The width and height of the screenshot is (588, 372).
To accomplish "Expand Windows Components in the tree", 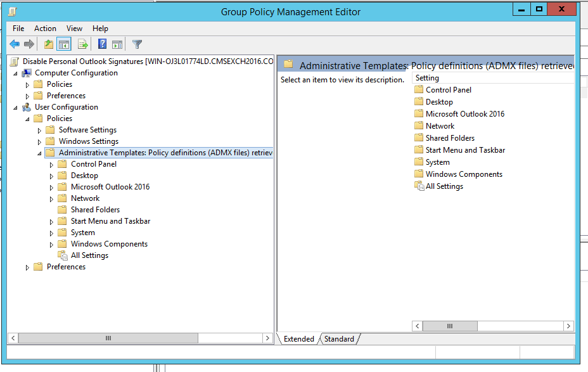I will click(x=52, y=244).
